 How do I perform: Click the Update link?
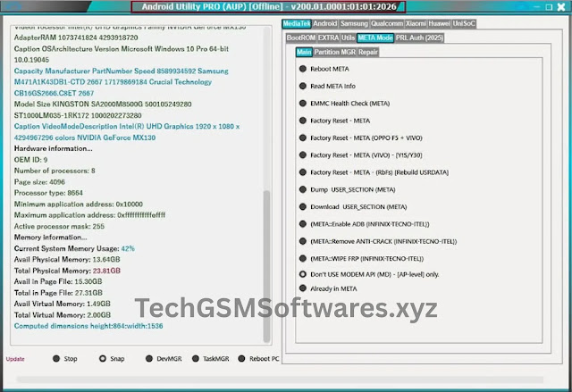click(x=15, y=359)
